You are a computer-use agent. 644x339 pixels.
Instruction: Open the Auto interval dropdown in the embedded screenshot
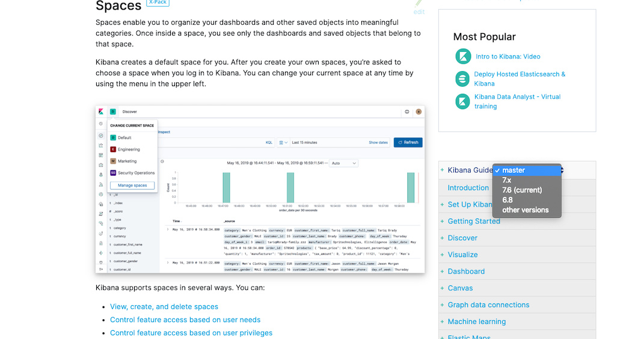pos(344,163)
